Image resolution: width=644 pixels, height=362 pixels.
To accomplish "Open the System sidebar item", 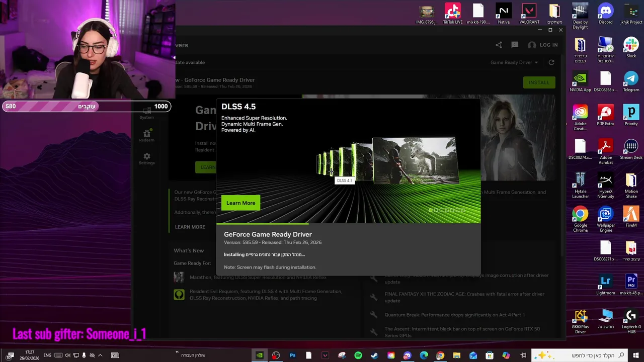I will tap(146, 113).
